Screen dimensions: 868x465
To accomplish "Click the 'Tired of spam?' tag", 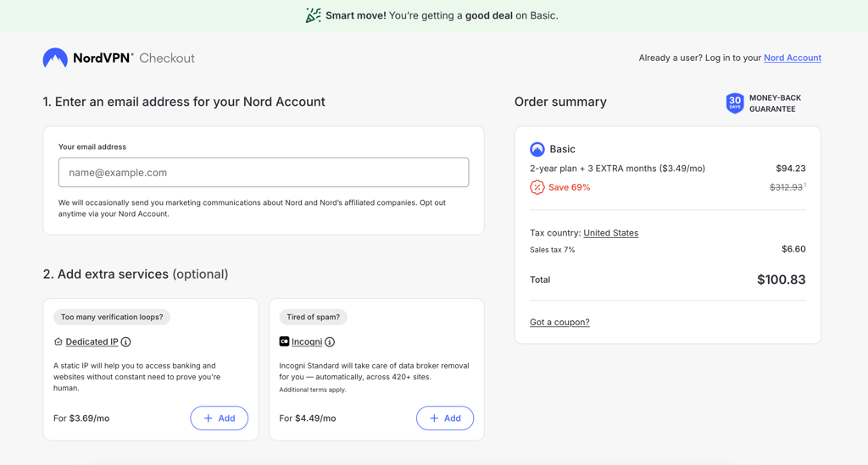I will [314, 317].
